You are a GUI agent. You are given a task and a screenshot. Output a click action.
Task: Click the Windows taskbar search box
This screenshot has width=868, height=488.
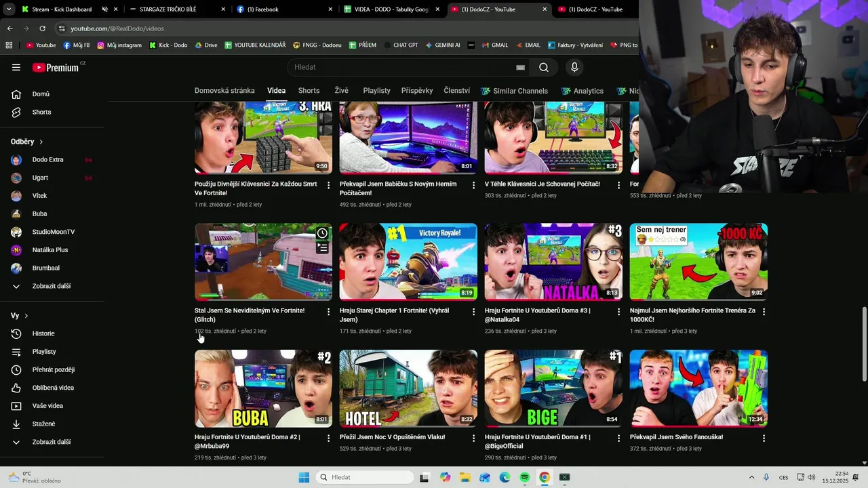[x=365, y=477]
